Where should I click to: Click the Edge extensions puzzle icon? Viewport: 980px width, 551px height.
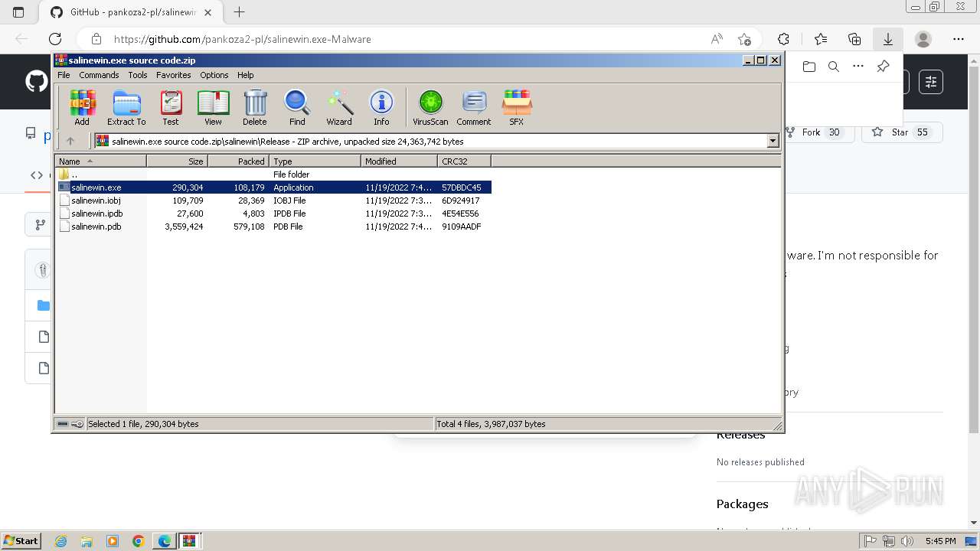point(783,39)
